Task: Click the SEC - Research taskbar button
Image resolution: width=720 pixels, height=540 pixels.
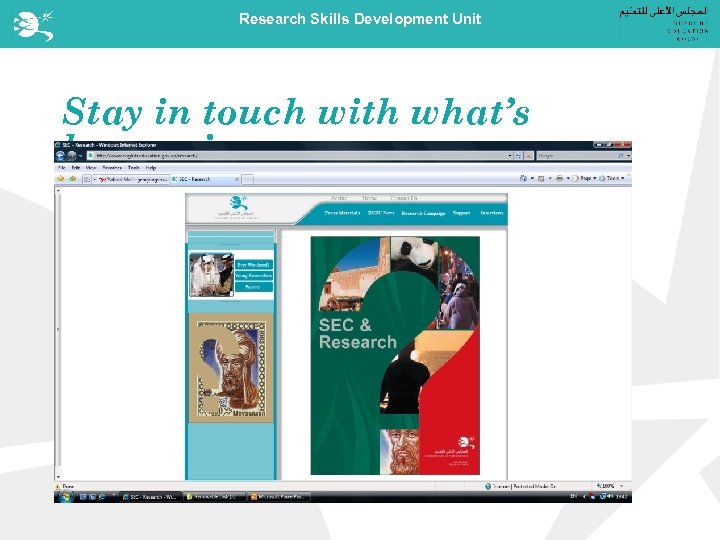Action: point(150,497)
